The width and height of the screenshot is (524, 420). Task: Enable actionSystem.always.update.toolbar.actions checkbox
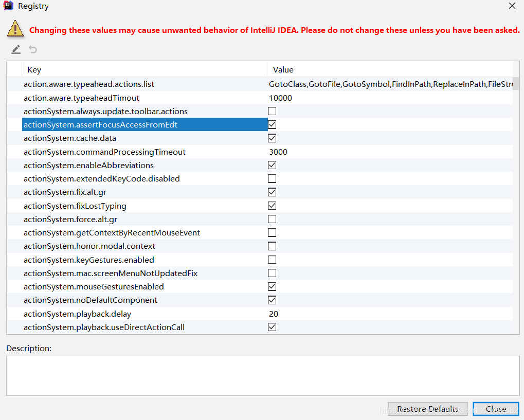coord(272,111)
